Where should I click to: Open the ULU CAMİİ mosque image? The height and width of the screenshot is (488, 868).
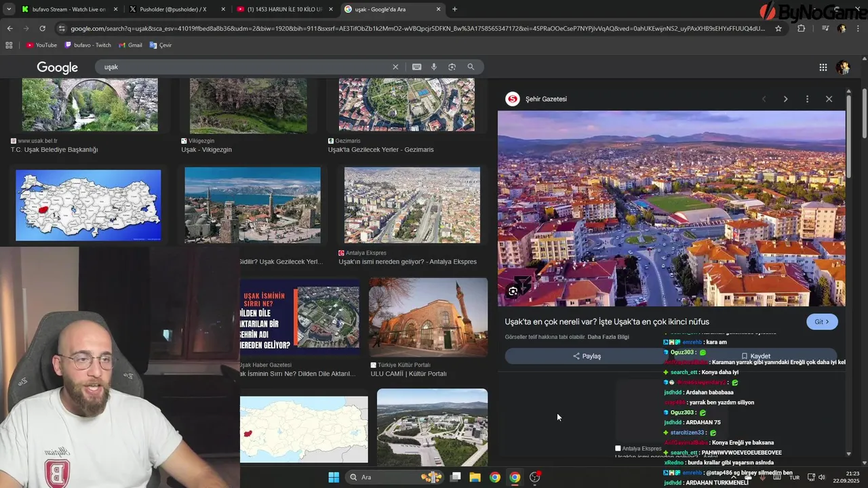428,317
